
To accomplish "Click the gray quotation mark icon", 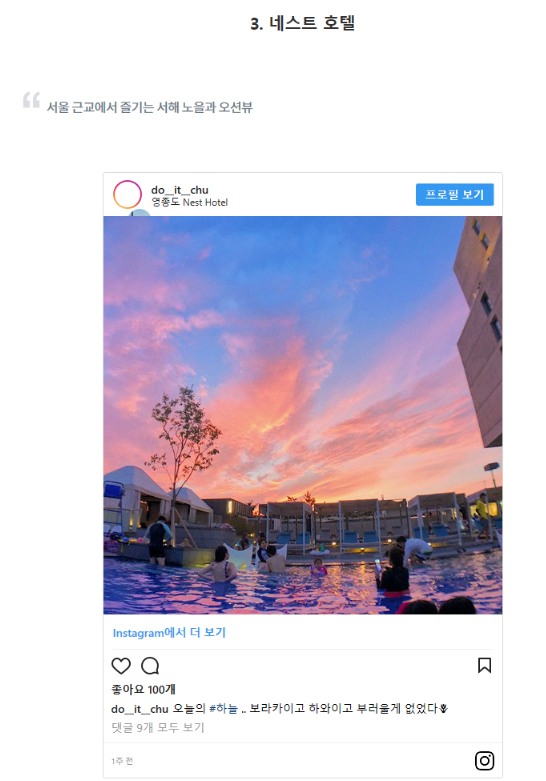I will 31,100.
